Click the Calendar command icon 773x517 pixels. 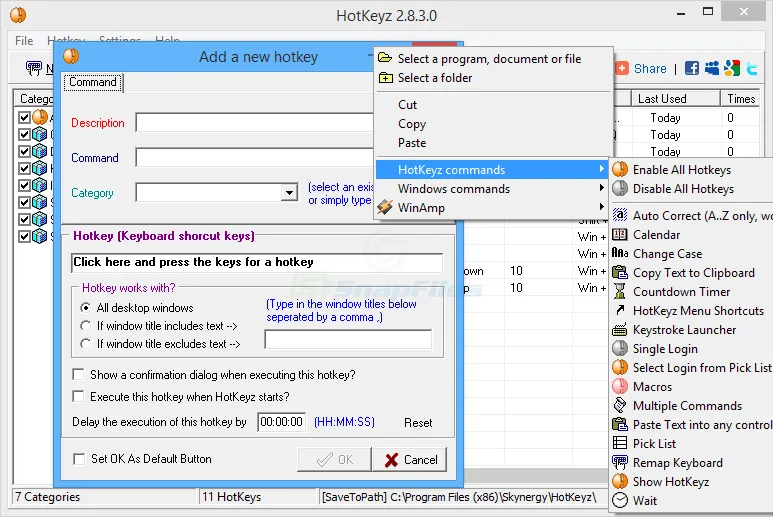point(620,235)
